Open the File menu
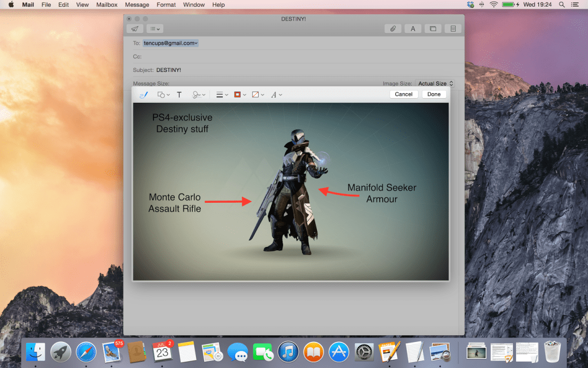588x368 pixels. [x=46, y=4]
